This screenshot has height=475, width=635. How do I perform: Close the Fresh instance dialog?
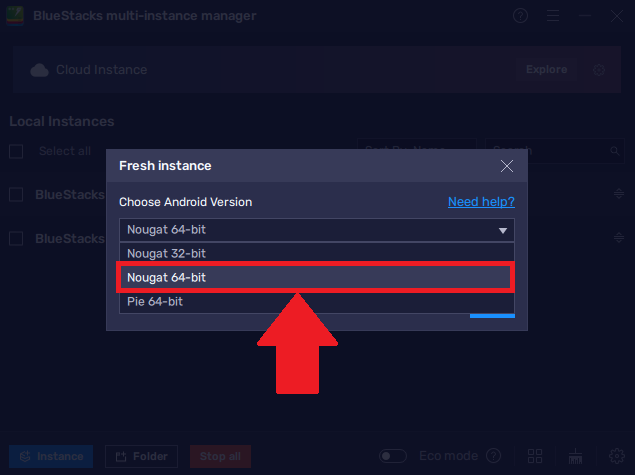tap(507, 166)
